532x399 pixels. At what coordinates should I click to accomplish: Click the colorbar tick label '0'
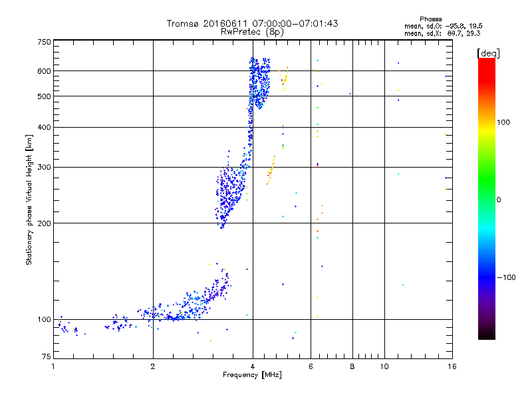tap(499, 200)
